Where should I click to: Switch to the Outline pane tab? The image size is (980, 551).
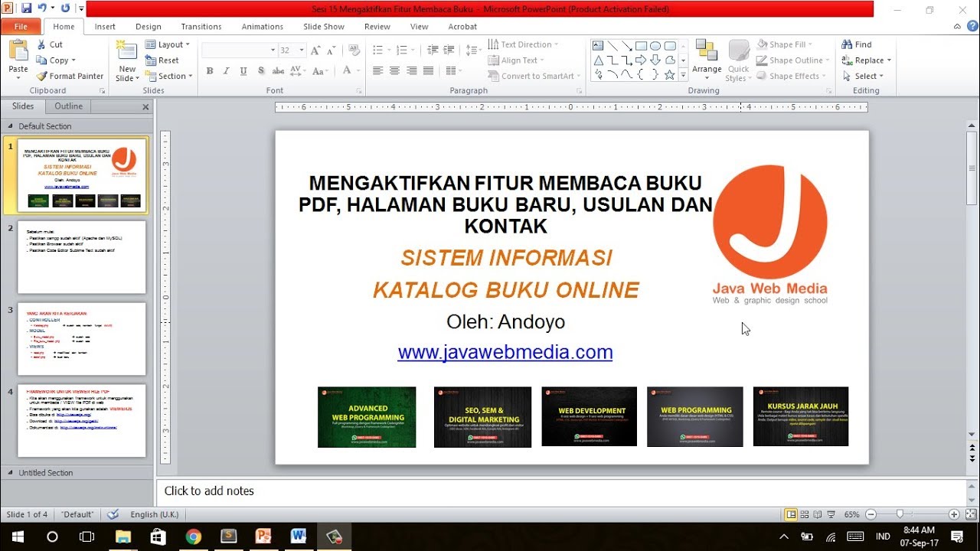68,106
